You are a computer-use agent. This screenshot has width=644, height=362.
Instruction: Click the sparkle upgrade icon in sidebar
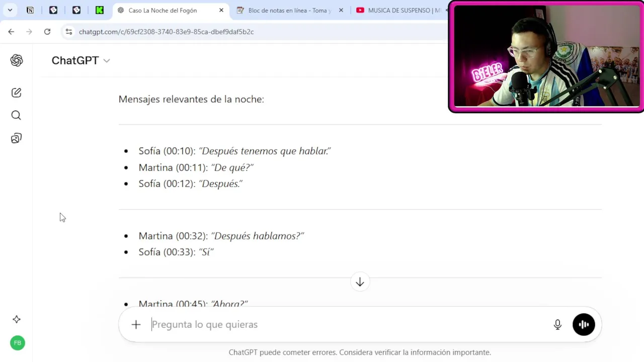17,319
